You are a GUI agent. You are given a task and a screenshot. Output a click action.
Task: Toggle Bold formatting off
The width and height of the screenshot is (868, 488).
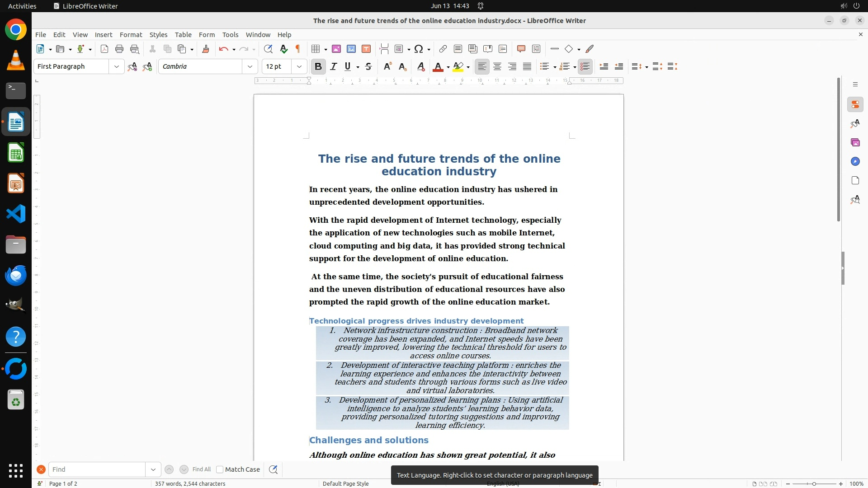click(x=318, y=67)
